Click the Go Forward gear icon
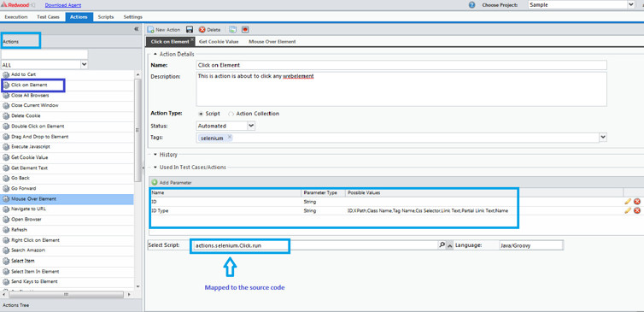644x312 pixels. (x=6, y=189)
